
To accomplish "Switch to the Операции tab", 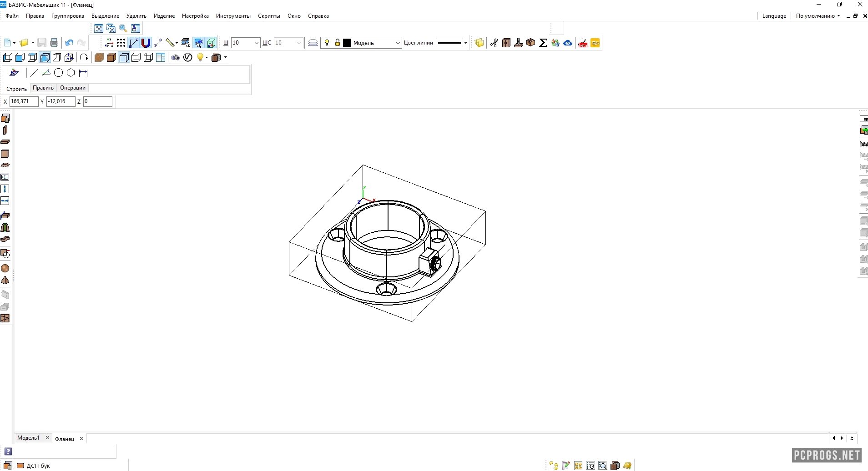I will coord(73,88).
